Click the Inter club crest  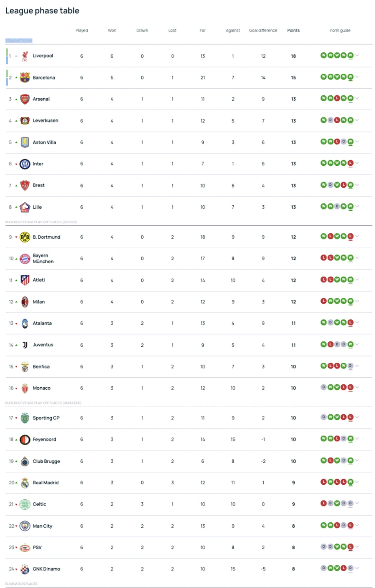click(x=25, y=164)
